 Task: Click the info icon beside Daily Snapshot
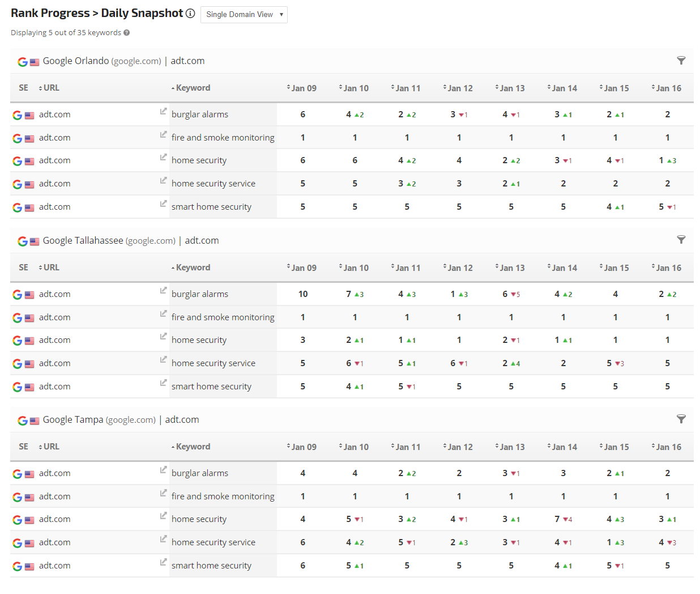tap(190, 14)
